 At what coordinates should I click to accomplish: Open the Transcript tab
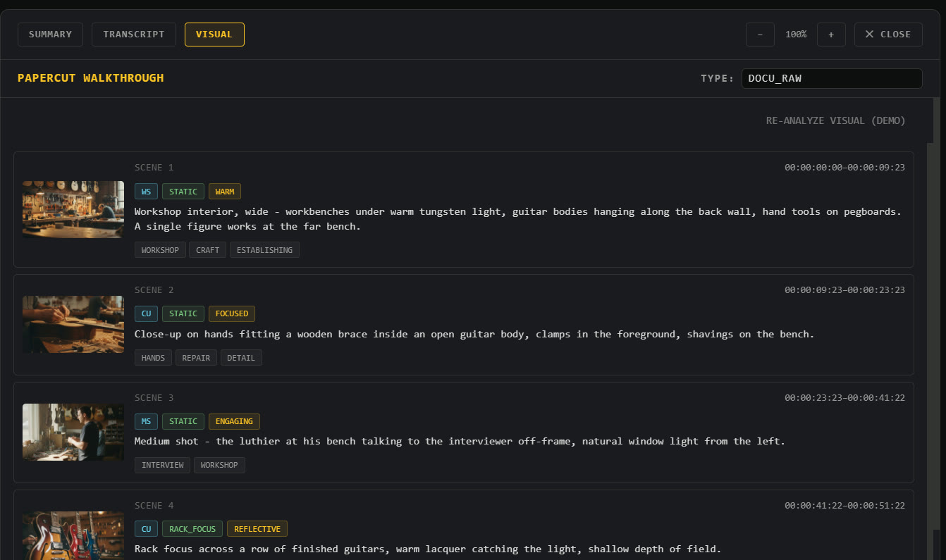[134, 35]
